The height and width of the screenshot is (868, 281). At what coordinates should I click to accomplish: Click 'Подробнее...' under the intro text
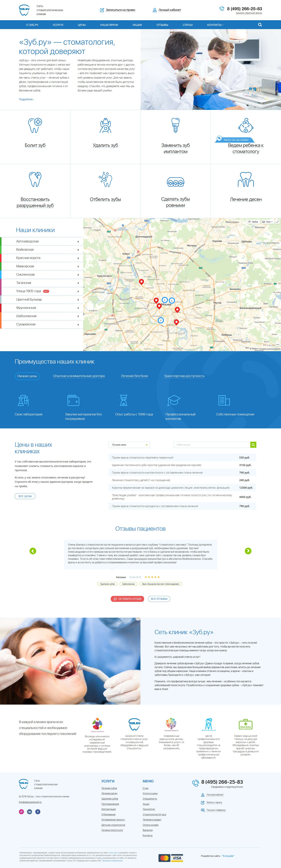(x=27, y=99)
